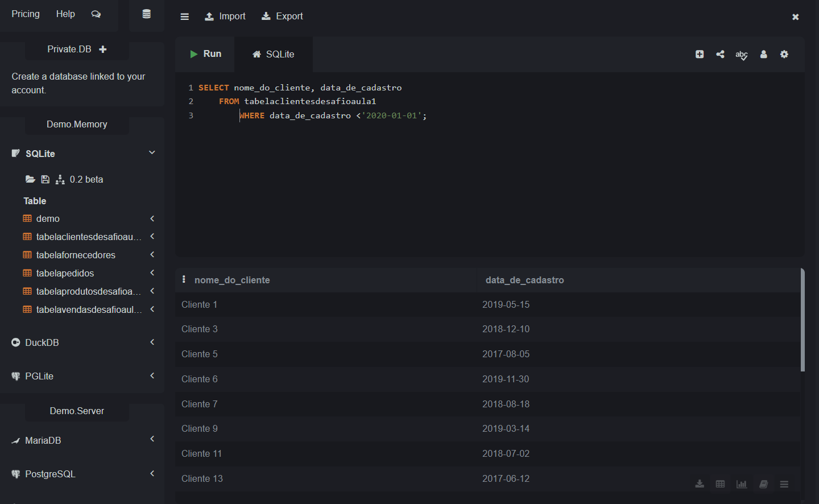Screen dimensions: 819x504
Task: Expand the tabelapedidos table chevron
Action: (152, 273)
